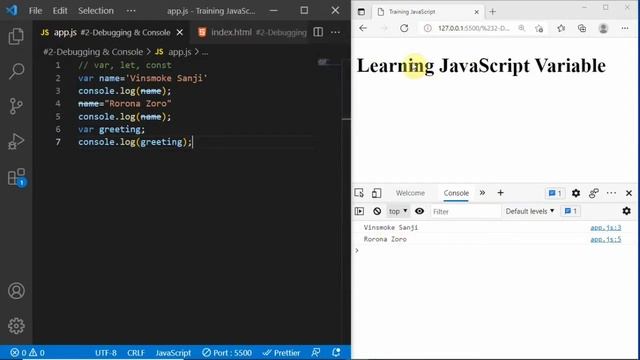The width and height of the screenshot is (640, 360).
Task: Open console issues badge beside Default levels
Action: coord(571,211)
